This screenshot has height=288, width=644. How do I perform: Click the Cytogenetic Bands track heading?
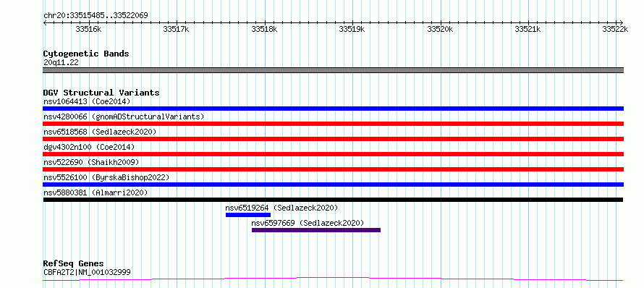pos(86,54)
